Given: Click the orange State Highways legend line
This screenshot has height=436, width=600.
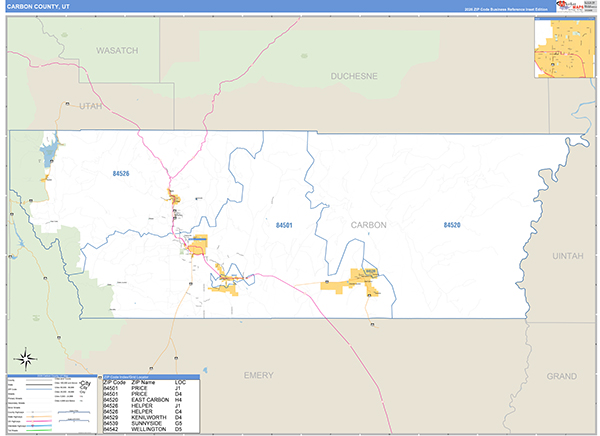Looking at the screenshot, I should [38, 416].
